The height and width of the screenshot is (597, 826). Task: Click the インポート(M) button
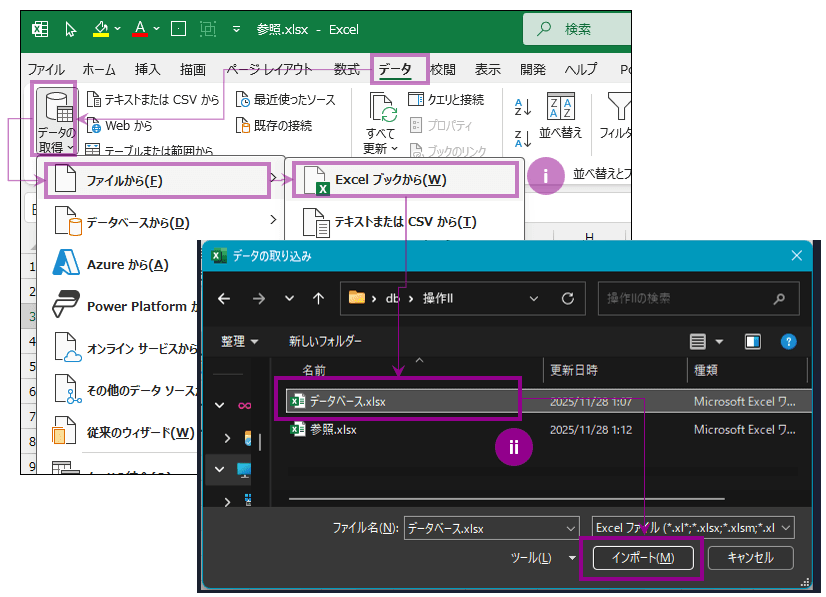point(642,558)
